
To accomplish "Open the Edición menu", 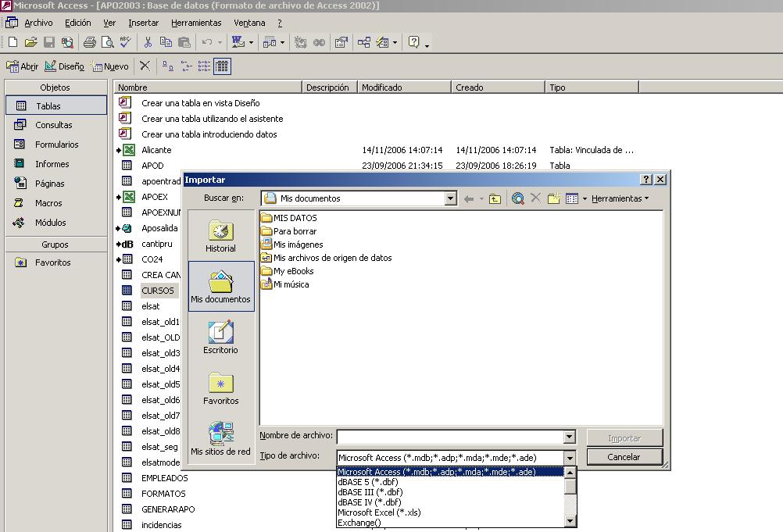I will [x=78, y=23].
